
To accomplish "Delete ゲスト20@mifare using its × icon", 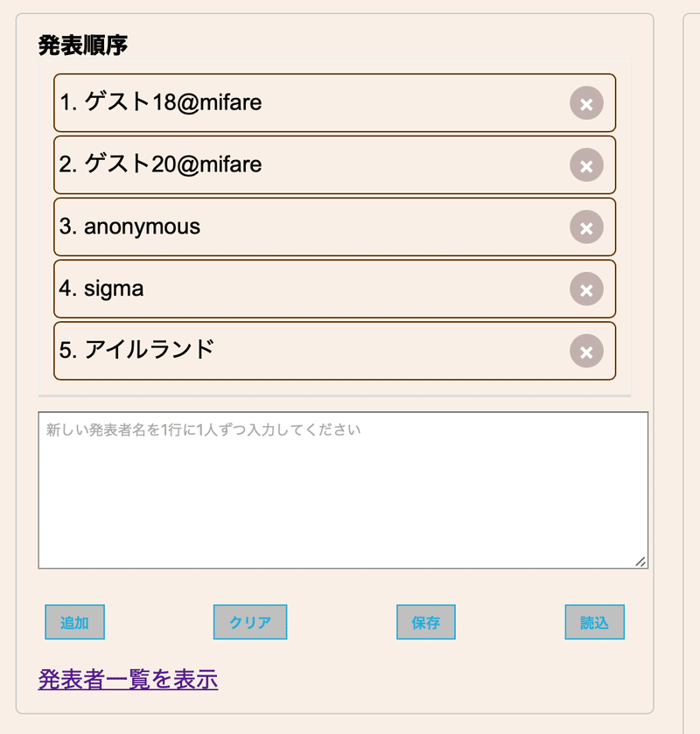I will click(586, 165).
